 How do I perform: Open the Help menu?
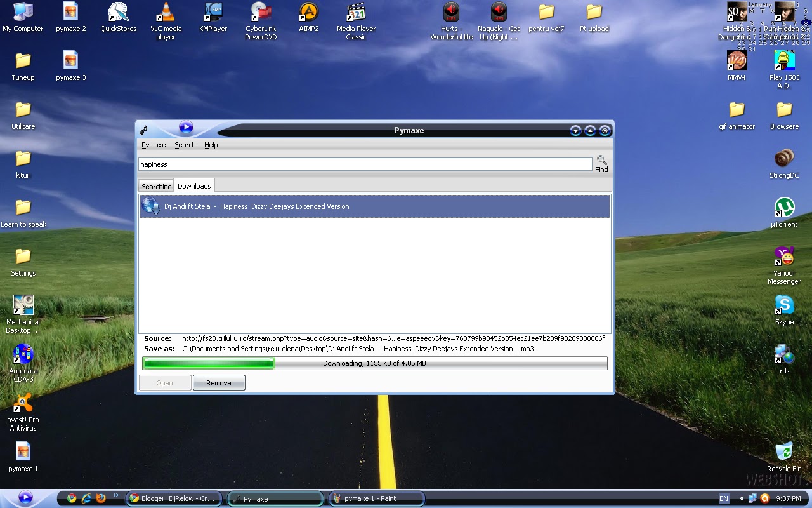point(211,145)
